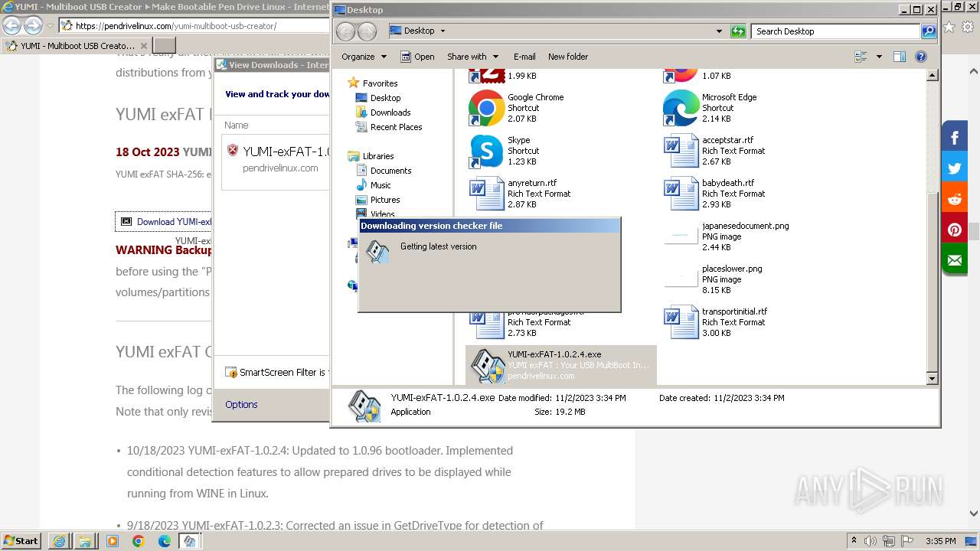The width and height of the screenshot is (980, 551).
Task: Click the IE address bar URL
Action: pos(175,26)
